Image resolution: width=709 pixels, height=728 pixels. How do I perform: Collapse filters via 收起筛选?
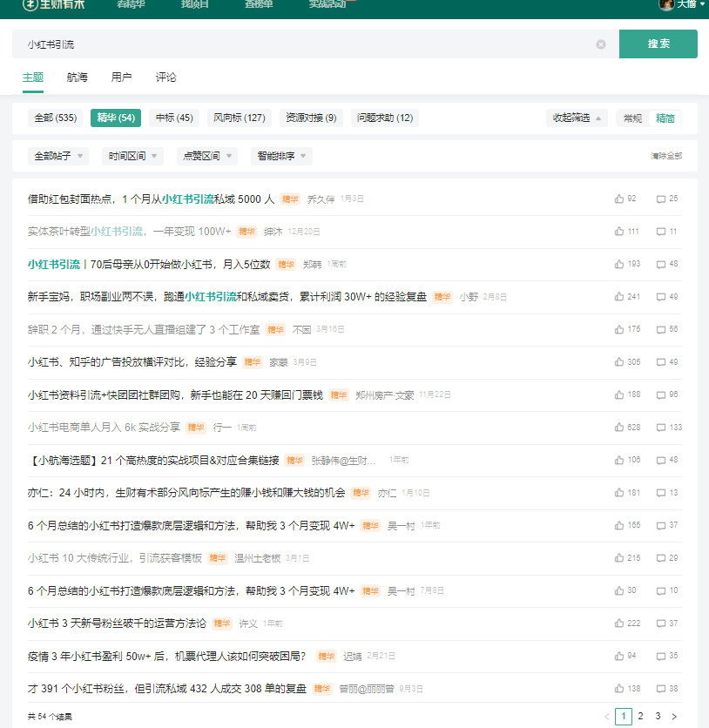pyautogui.click(x=577, y=118)
